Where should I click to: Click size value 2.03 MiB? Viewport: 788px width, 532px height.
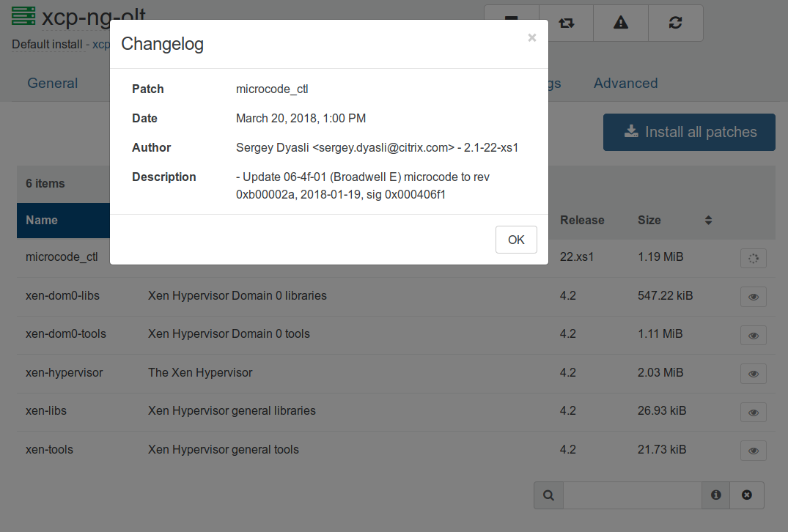point(660,372)
